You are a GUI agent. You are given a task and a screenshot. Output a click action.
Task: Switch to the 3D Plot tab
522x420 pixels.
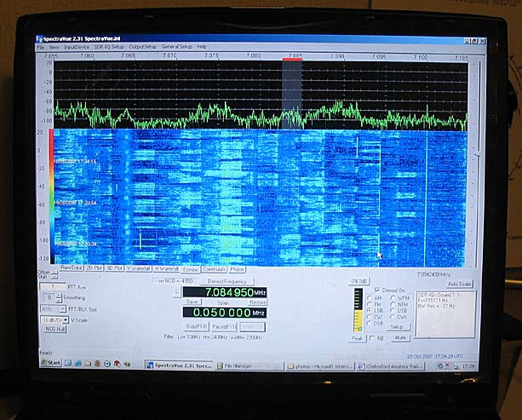114,268
